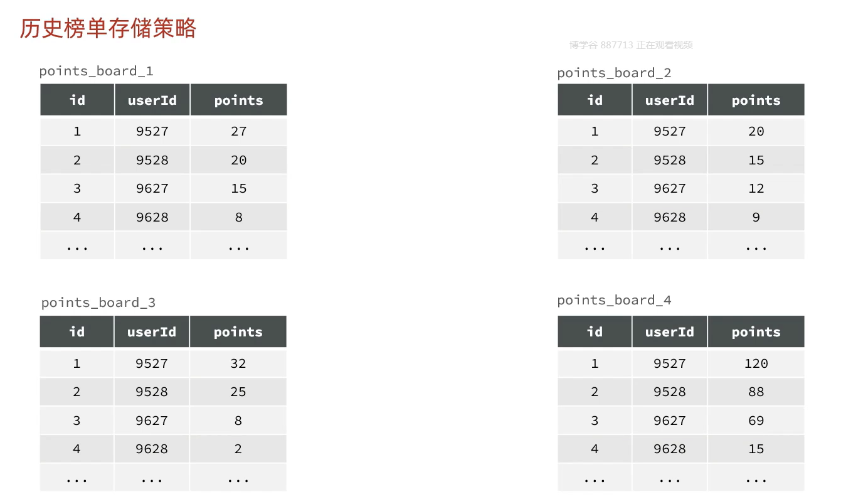This screenshot has height=504, width=868.
Task: Click the points header in points_board_2
Action: [756, 100]
